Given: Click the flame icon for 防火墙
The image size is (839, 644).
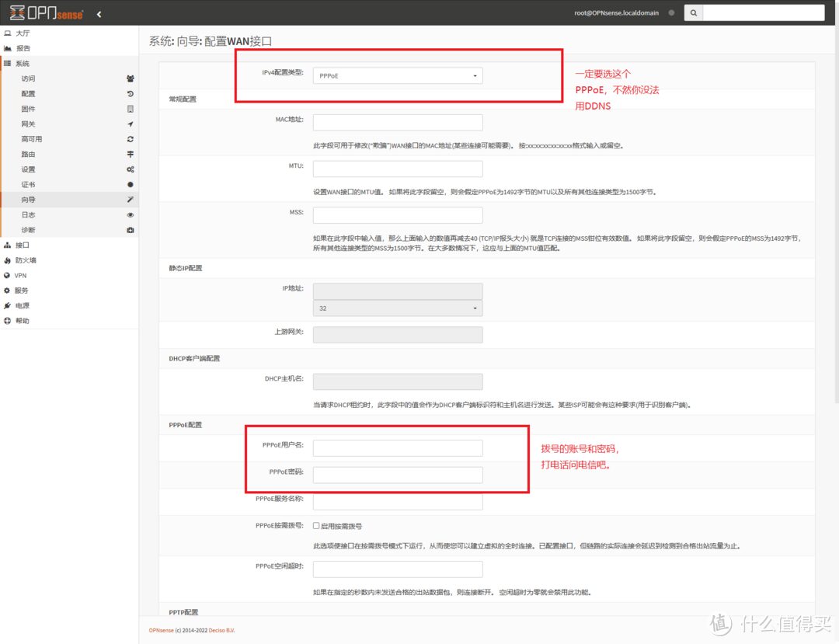Looking at the screenshot, I should click(x=8, y=260).
